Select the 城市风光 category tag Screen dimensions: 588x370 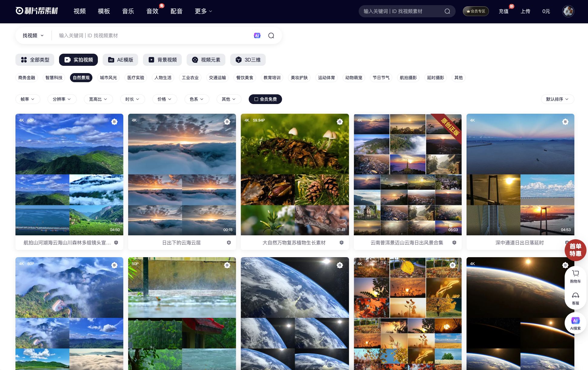point(108,78)
